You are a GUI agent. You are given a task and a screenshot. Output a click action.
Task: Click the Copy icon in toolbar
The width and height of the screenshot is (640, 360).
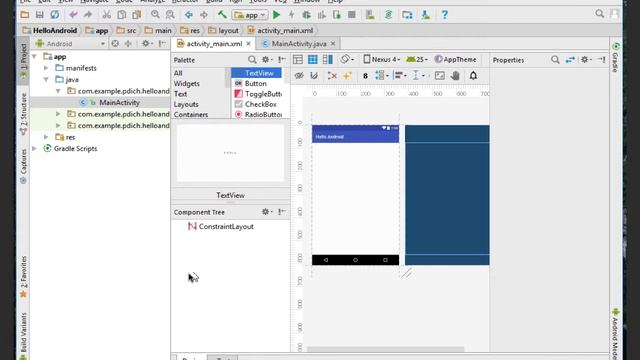[122, 15]
